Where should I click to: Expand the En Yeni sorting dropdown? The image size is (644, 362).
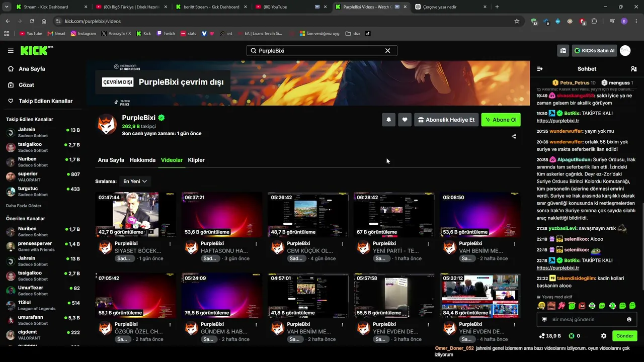click(x=135, y=182)
